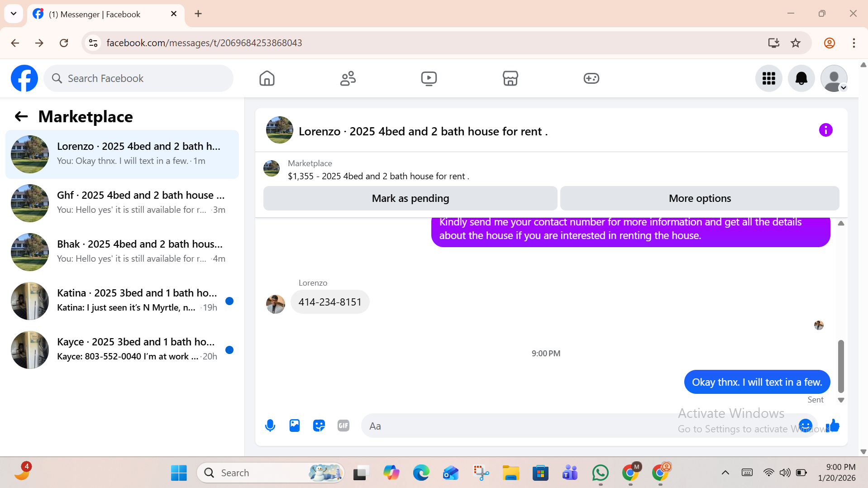Open the Marketplace storefront icon
This screenshot has height=488, width=868.
click(x=510, y=78)
